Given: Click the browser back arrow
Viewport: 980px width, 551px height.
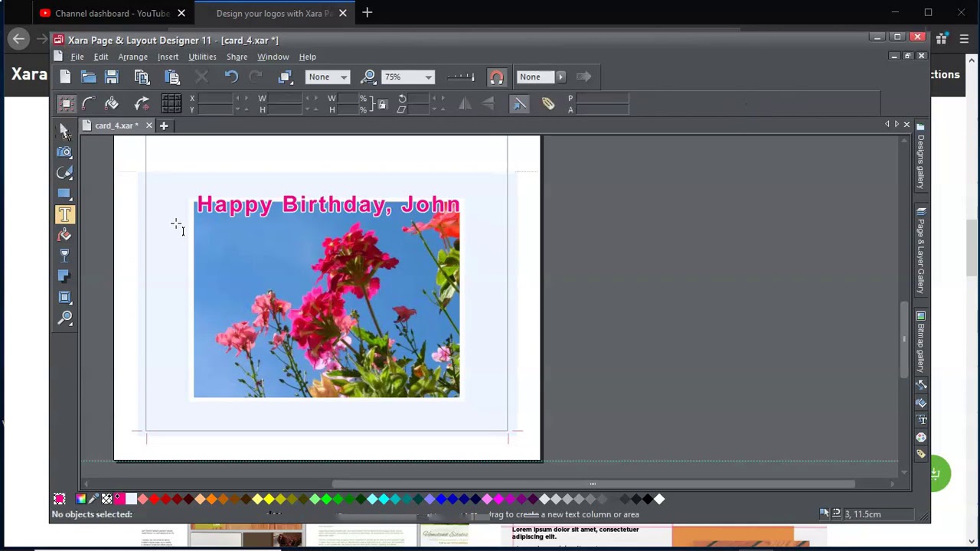Looking at the screenshot, I should (19, 38).
